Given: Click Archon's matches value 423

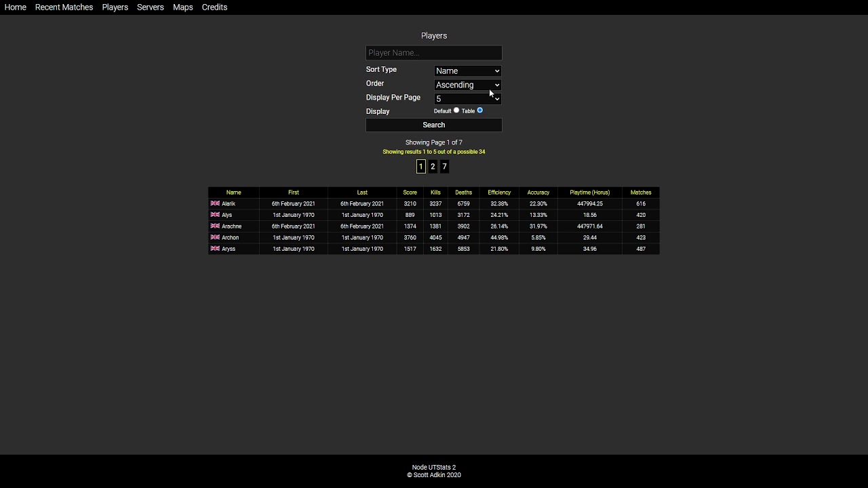Looking at the screenshot, I should pos(641,237).
